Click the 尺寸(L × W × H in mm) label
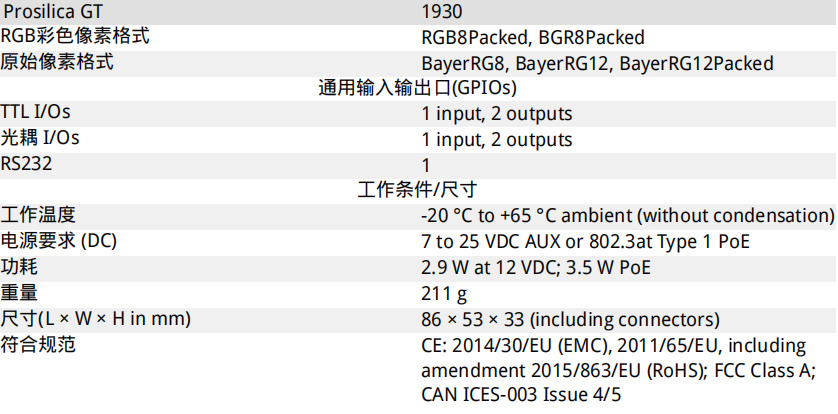The height and width of the screenshot is (414, 838). [x=96, y=319]
